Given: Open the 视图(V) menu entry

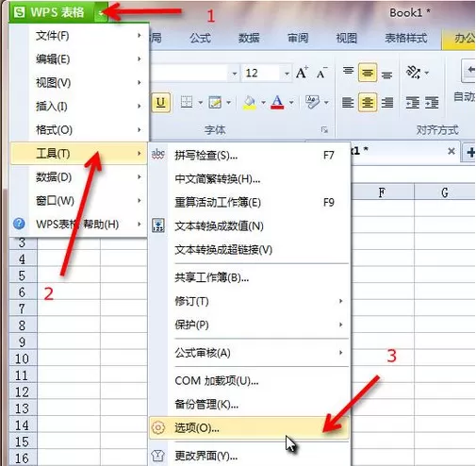Looking at the screenshot, I should (x=79, y=83).
